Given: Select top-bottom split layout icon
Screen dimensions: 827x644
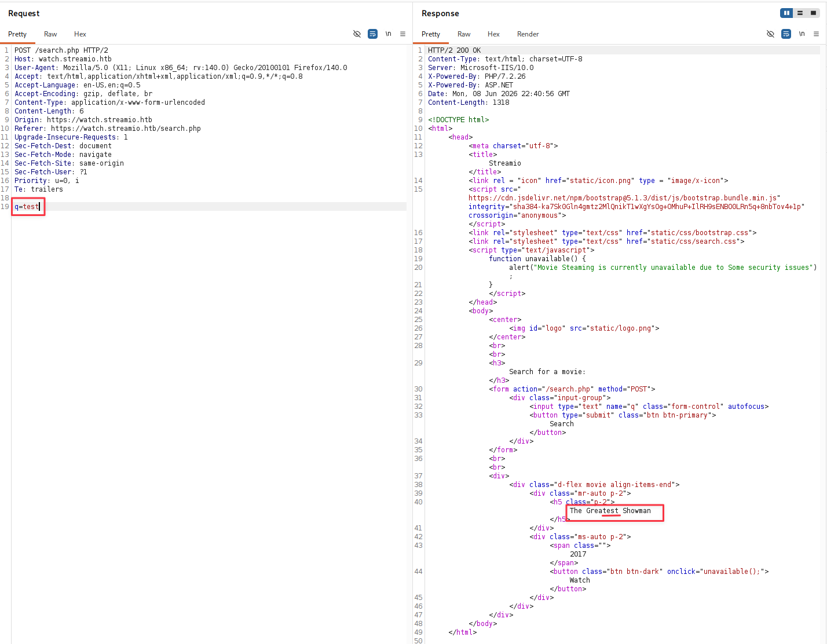Looking at the screenshot, I should [800, 13].
